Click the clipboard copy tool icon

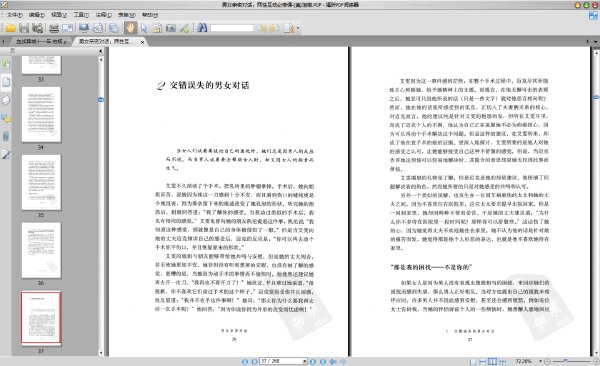click(157, 28)
